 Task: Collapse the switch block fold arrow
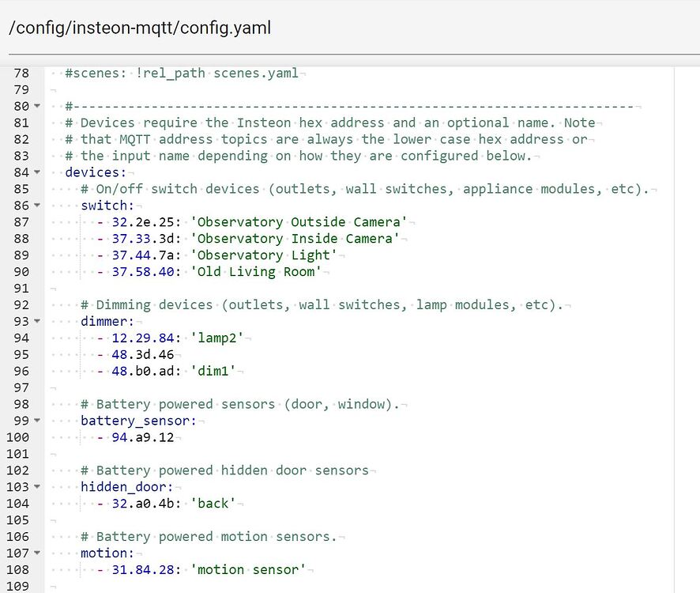pyautogui.click(x=37, y=205)
